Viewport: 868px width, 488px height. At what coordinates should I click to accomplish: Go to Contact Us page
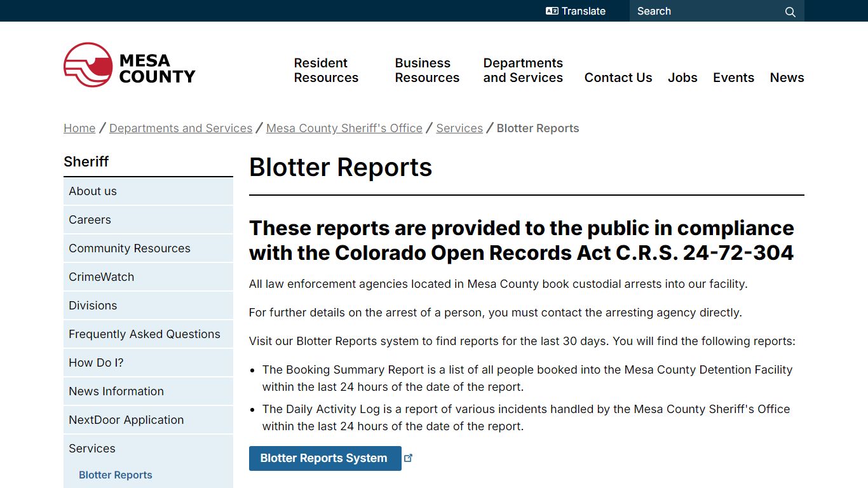click(x=618, y=78)
